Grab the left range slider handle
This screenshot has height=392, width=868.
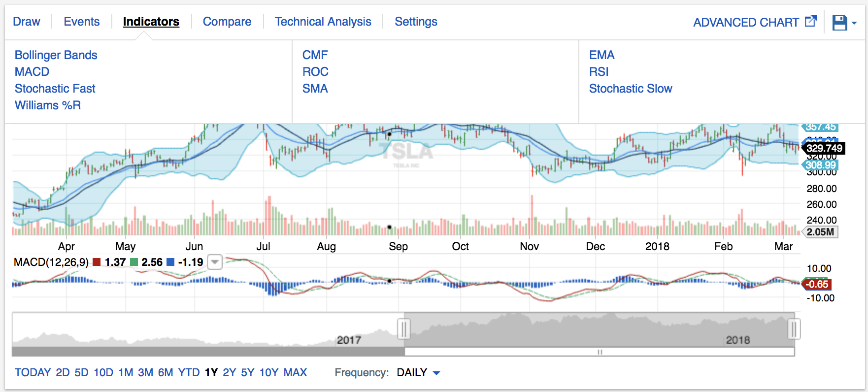pos(404,329)
